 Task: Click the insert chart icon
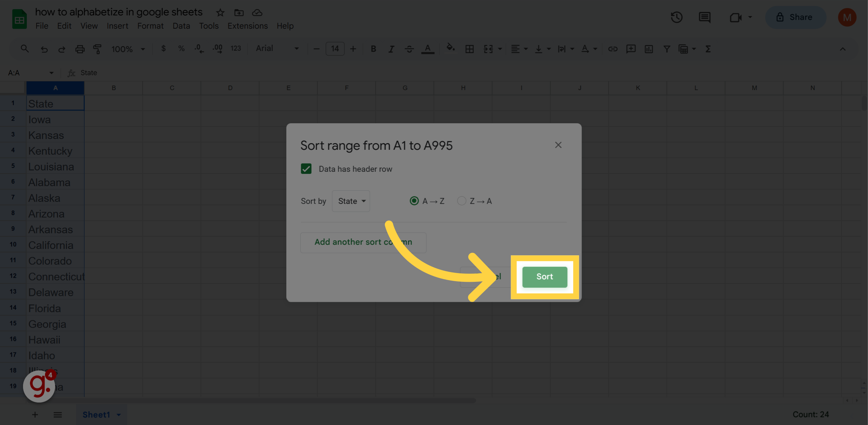coord(649,49)
